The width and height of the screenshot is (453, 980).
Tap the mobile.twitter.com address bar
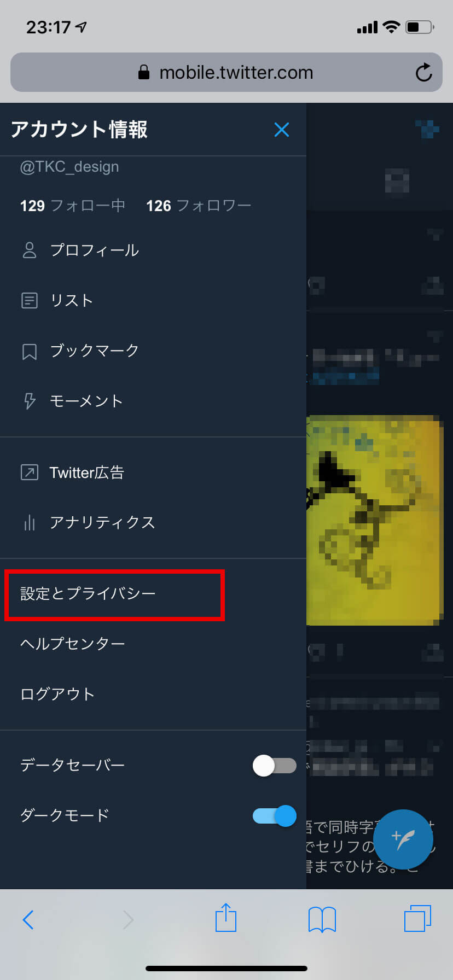pyautogui.click(x=226, y=72)
